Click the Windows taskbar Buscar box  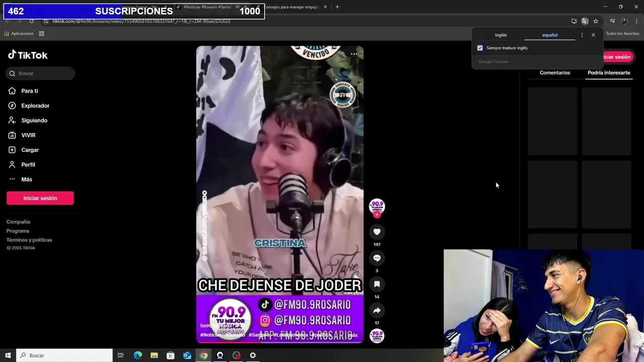point(64,355)
